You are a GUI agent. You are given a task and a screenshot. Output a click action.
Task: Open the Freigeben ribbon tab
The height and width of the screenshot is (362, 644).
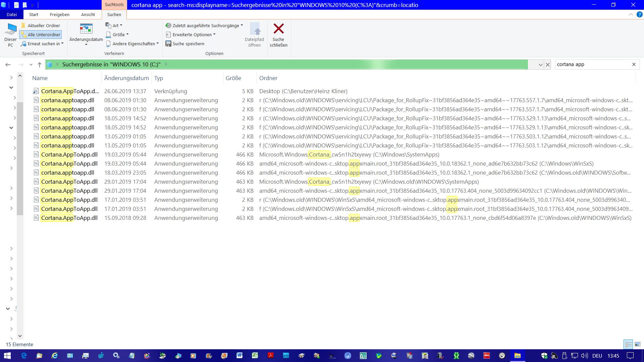(x=60, y=14)
